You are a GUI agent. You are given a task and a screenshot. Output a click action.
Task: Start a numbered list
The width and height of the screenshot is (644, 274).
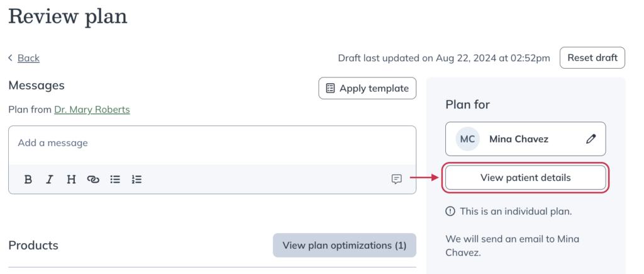[x=136, y=180]
